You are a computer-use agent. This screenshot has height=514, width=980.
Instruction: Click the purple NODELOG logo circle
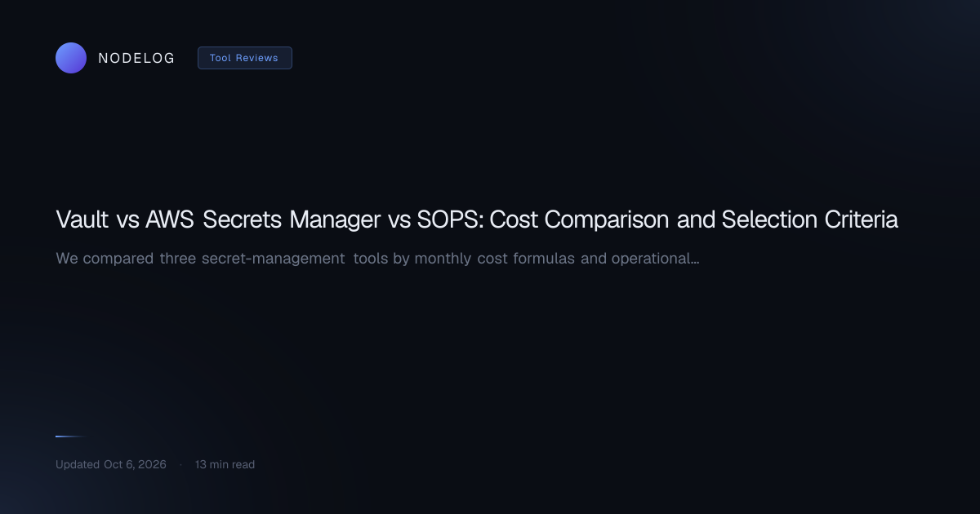[x=71, y=58]
